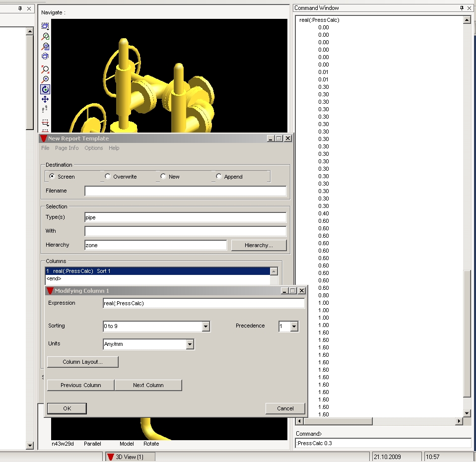Screen dimensions: 476x463
Task: Click the Expression field with real(:PressCalc)
Action: 204,303
